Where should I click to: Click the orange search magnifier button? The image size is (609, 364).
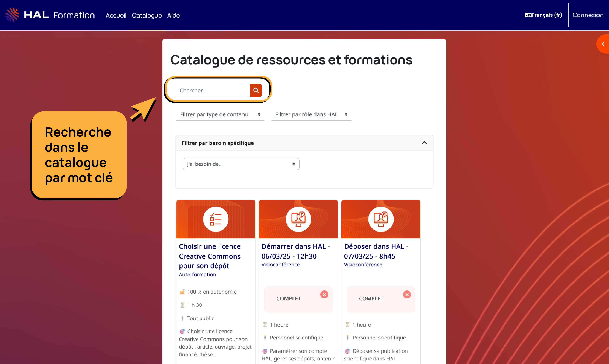click(256, 90)
